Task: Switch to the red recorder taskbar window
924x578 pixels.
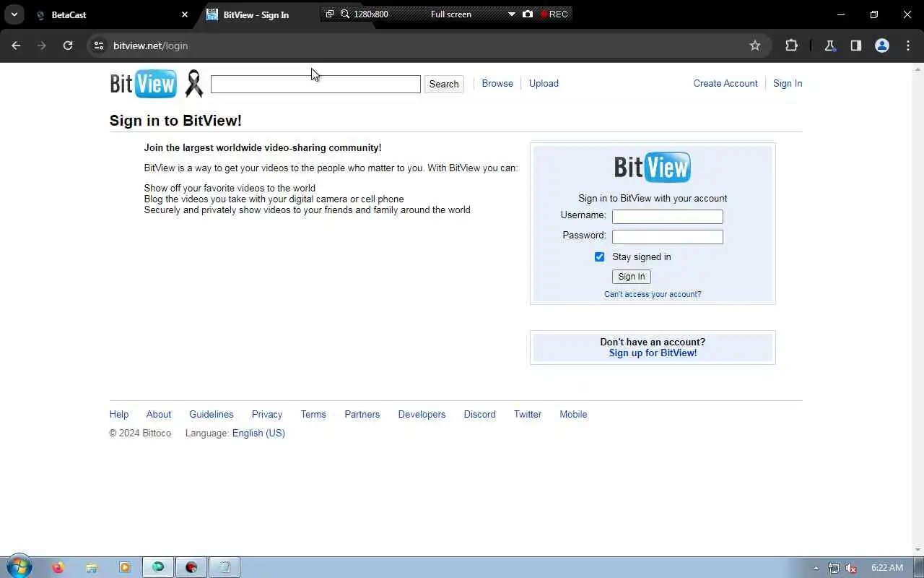Action: click(191, 567)
